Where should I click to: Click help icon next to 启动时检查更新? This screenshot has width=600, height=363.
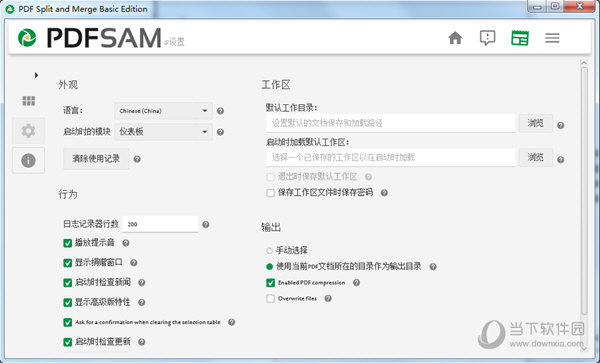[x=142, y=342]
